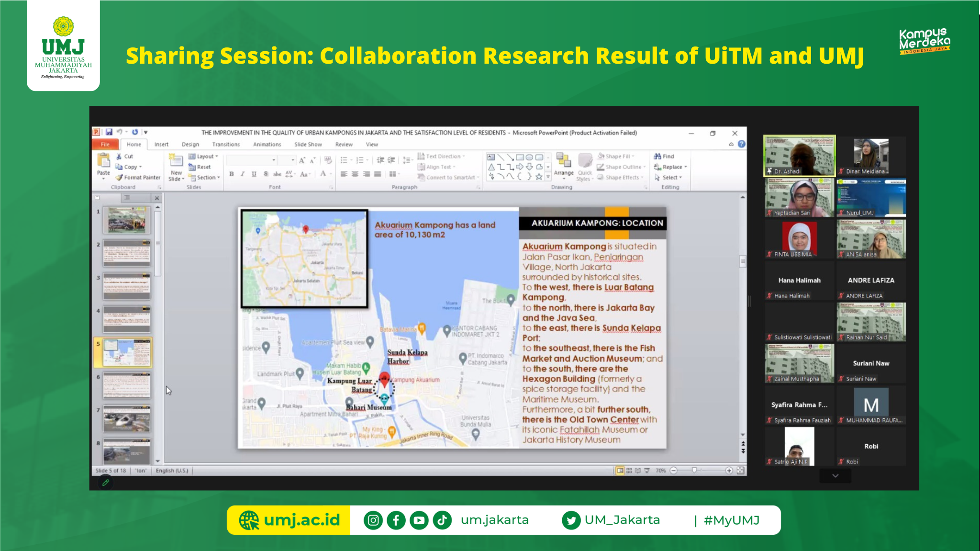Open the Replace dropdown arrow
Screen dimensions: 980x551
point(686,167)
